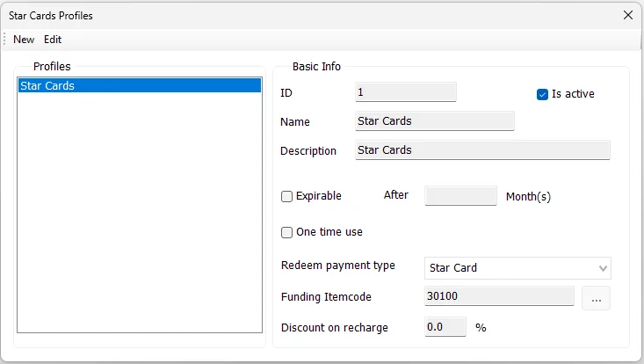Screen dimensions: 644x364
Task: Click the percent sign label
Action: click(x=481, y=328)
